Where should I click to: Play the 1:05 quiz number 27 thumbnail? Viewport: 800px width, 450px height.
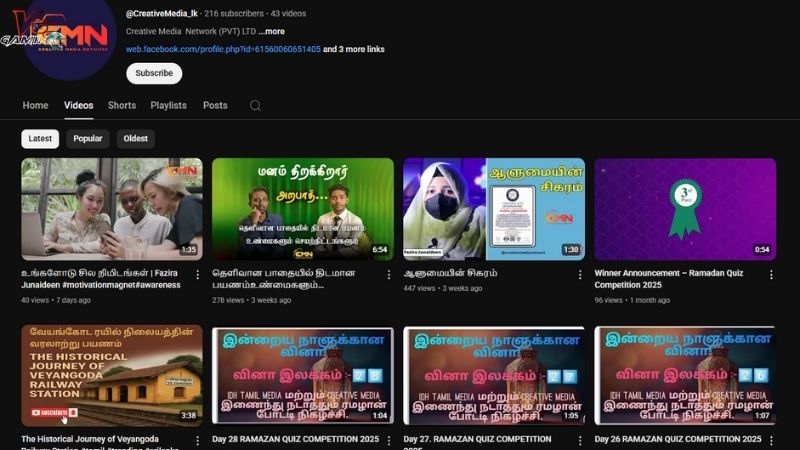pos(494,376)
